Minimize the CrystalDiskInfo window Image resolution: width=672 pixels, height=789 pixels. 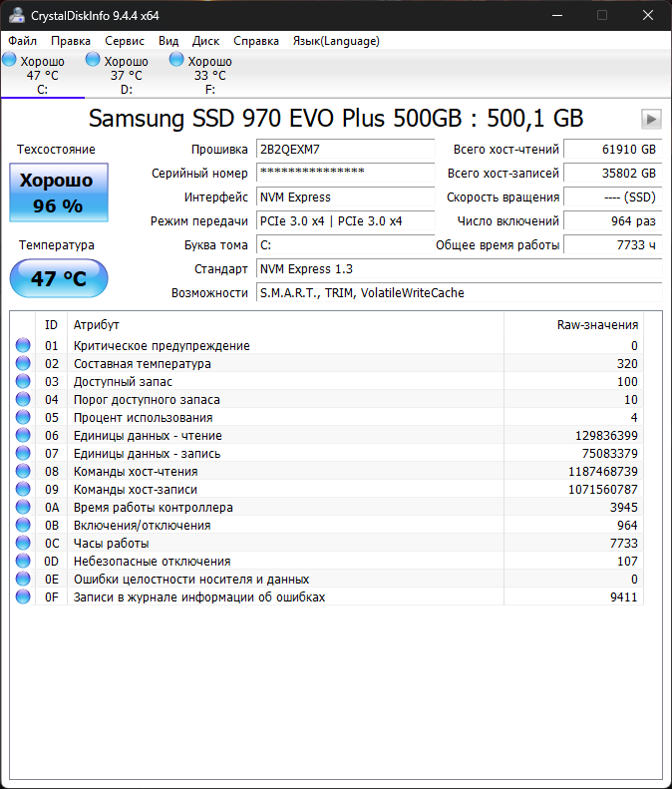point(556,15)
